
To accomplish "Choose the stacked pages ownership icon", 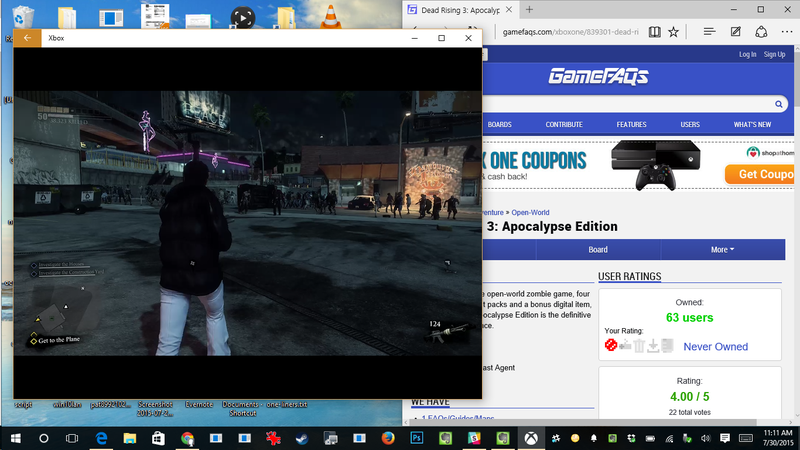I will (x=667, y=345).
